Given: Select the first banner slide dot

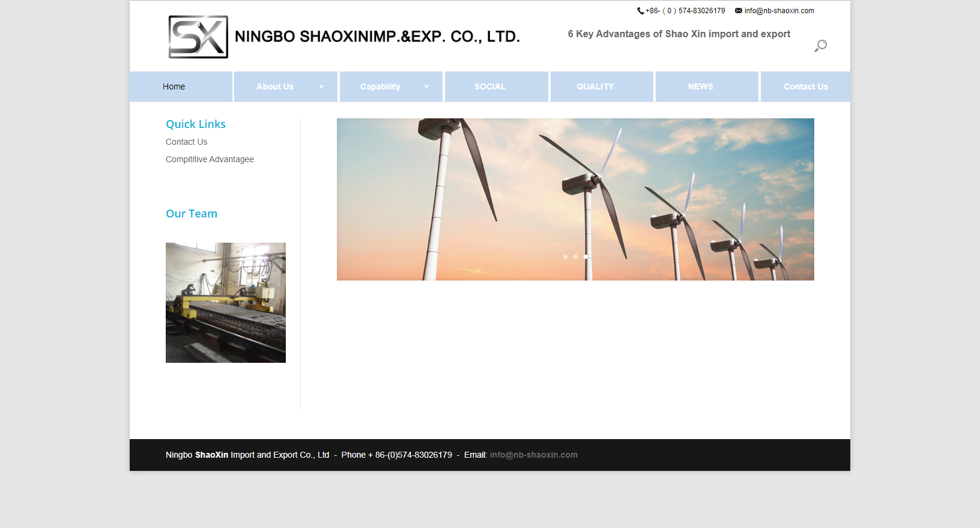Looking at the screenshot, I should pyautogui.click(x=565, y=257).
